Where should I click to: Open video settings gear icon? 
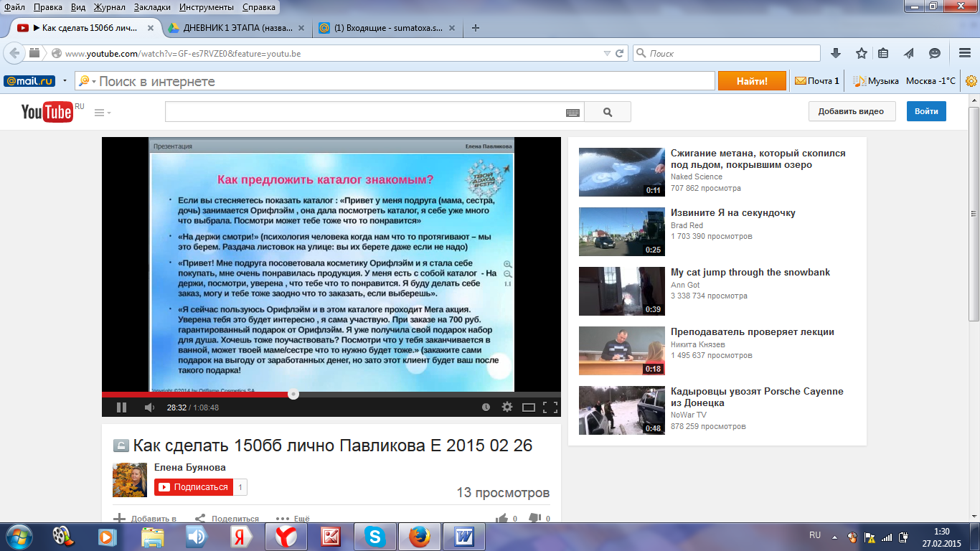[x=507, y=407]
